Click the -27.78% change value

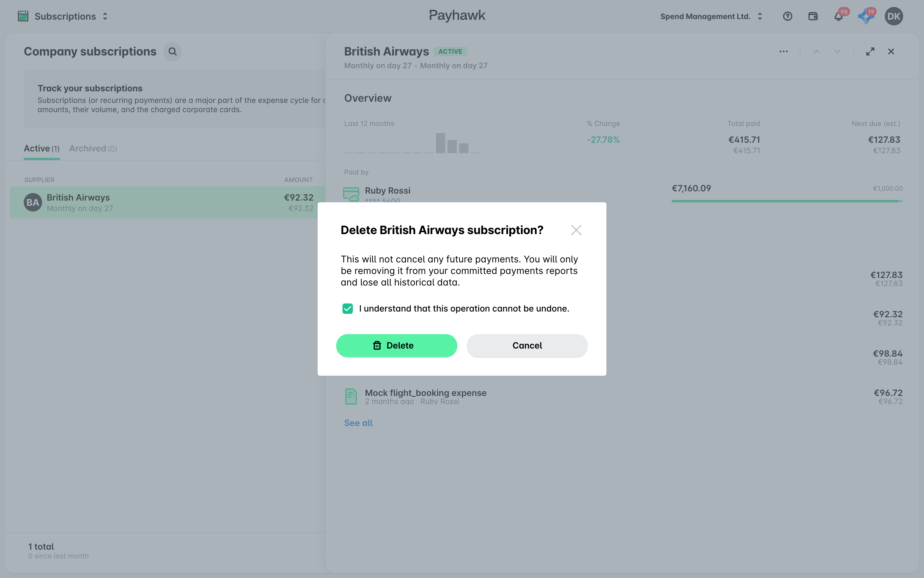[x=603, y=140]
